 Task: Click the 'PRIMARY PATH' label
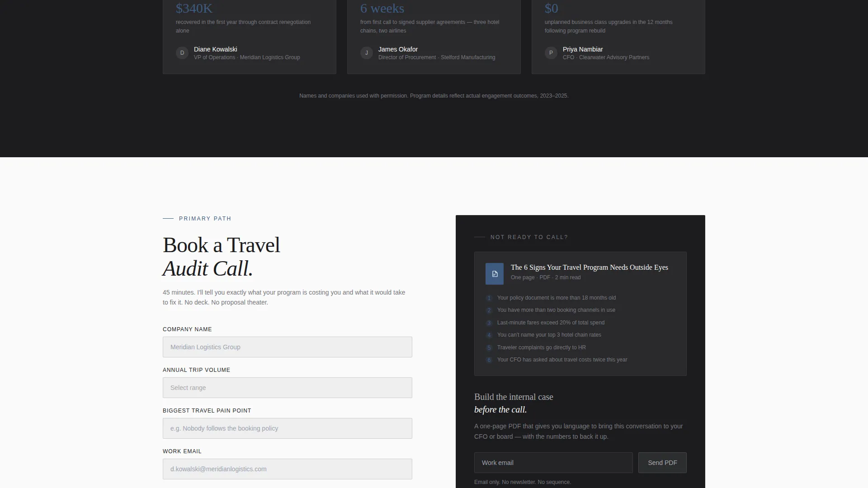tap(205, 219)
